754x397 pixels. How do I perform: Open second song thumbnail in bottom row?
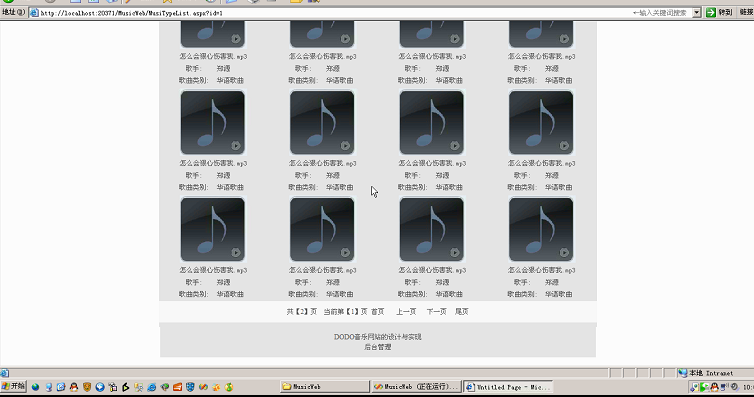coord(322,229)
